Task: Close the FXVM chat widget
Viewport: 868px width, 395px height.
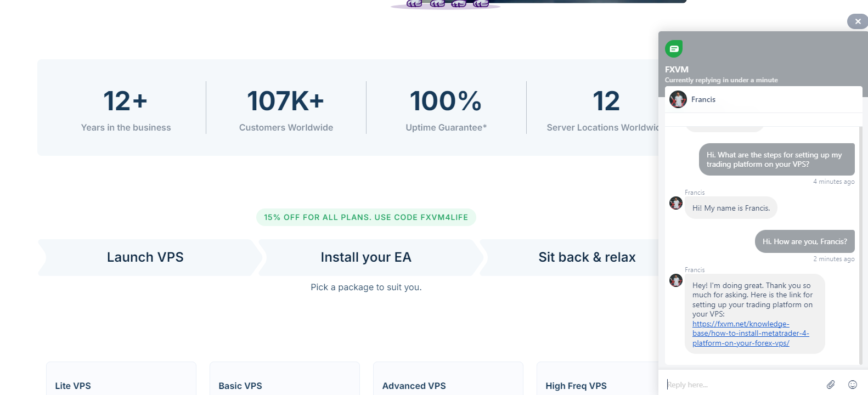Action: (x=858, y=21)
